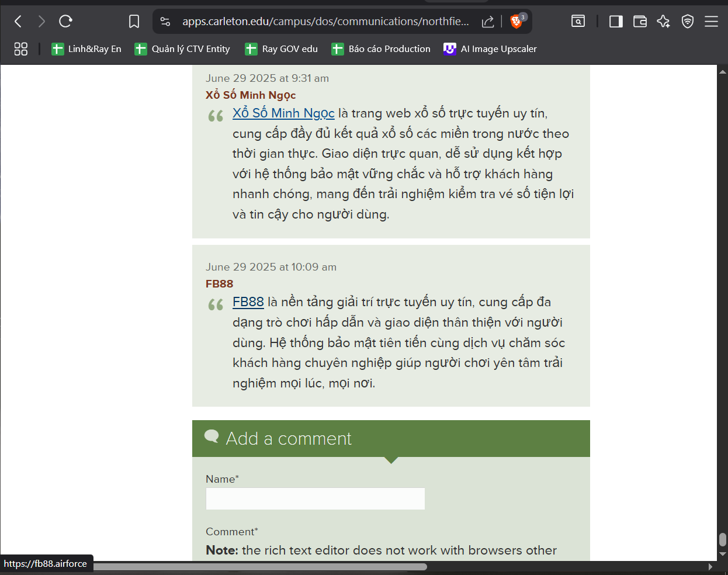Image resolution: width=728 pixels, height=575 pixels.
Task: Open Leo AI sparkle icon
Action: [x=663, y=22]
